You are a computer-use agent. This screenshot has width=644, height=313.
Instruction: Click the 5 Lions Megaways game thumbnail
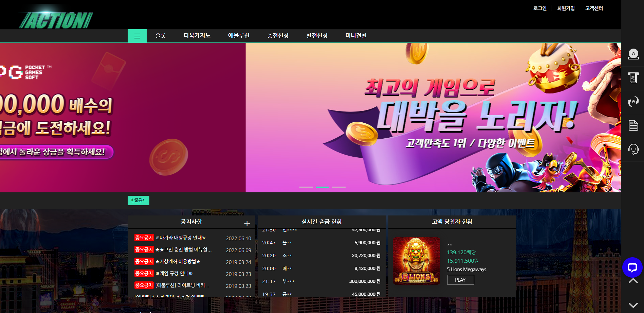coord(417,261)
